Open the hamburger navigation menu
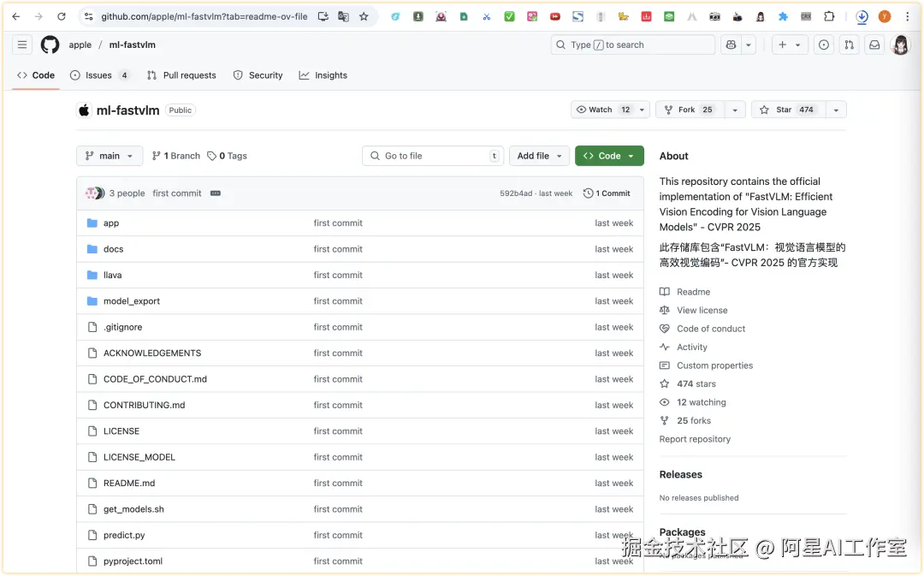This screenshot has width=924, height=576. (21, 45)
